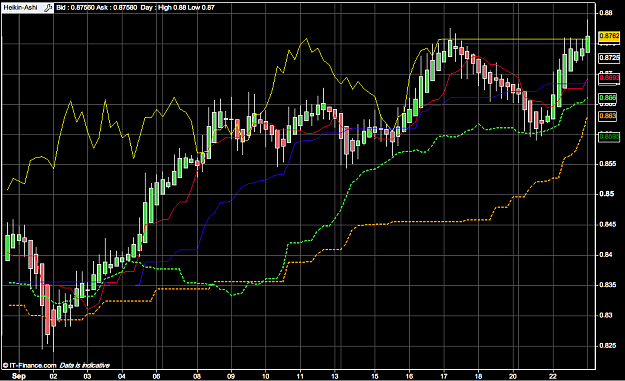Click the 08 date axis label

point(197,376)
